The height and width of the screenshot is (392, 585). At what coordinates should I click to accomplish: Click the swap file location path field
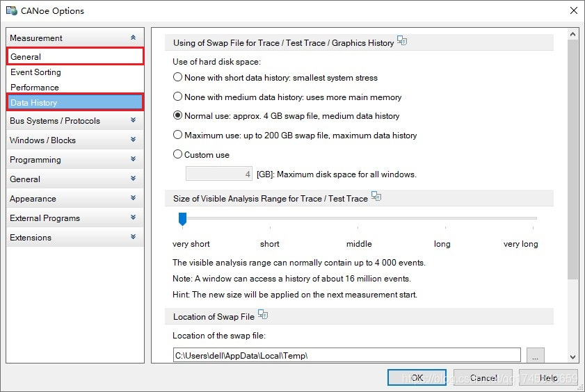(347, 355)
